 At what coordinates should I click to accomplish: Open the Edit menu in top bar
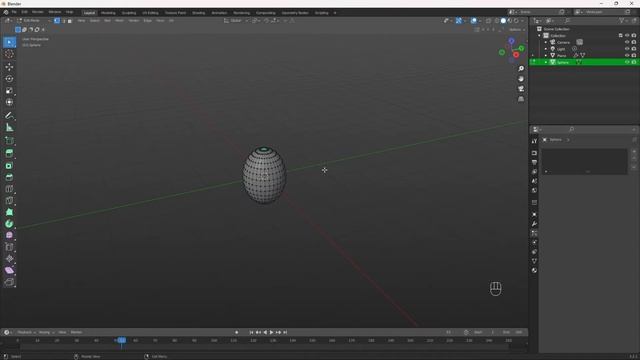[x=24, y=12]
